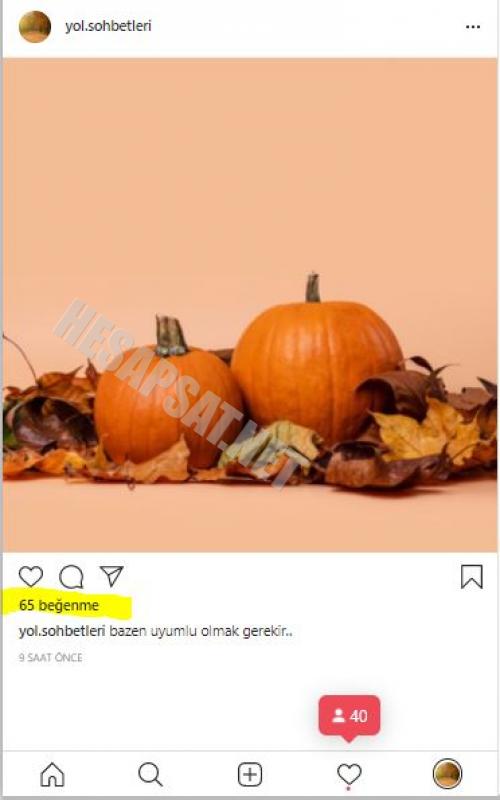This screenshot has width=500, height=800.
Task: Click the pumpkin post image
Action: coord(250,305)
